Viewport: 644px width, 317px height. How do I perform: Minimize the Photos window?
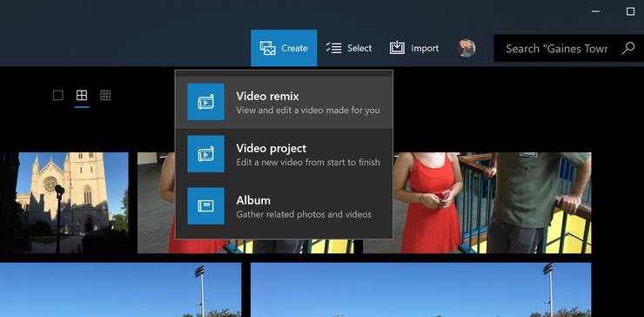pos(595,11)
